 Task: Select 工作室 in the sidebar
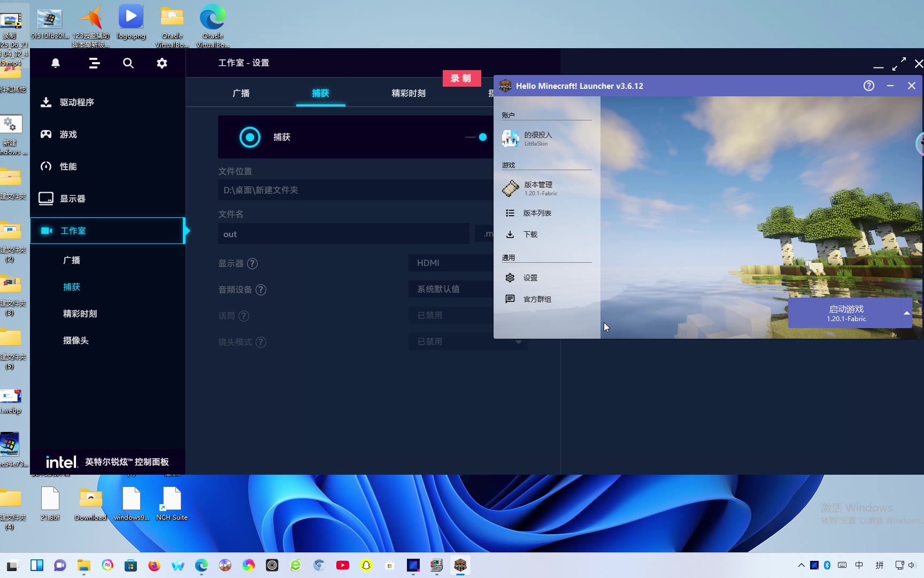point(107,231)
